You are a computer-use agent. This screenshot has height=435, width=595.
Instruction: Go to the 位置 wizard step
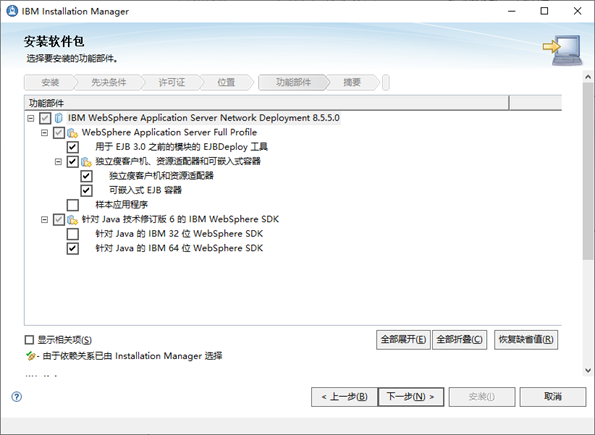tap(226, 82)
